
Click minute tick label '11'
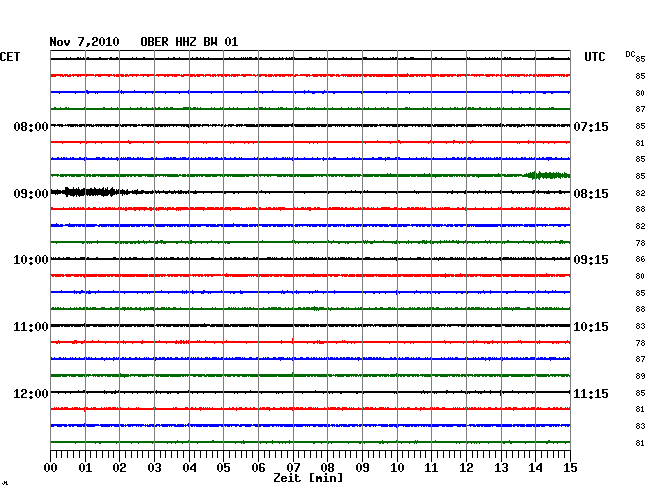(431, 467)
